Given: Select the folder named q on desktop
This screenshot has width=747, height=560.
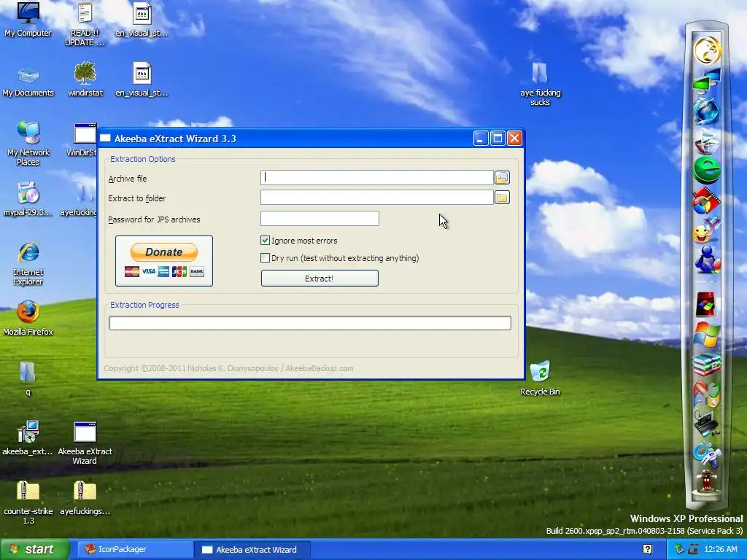Looking at the screenshot, I should tap(28, 379).
